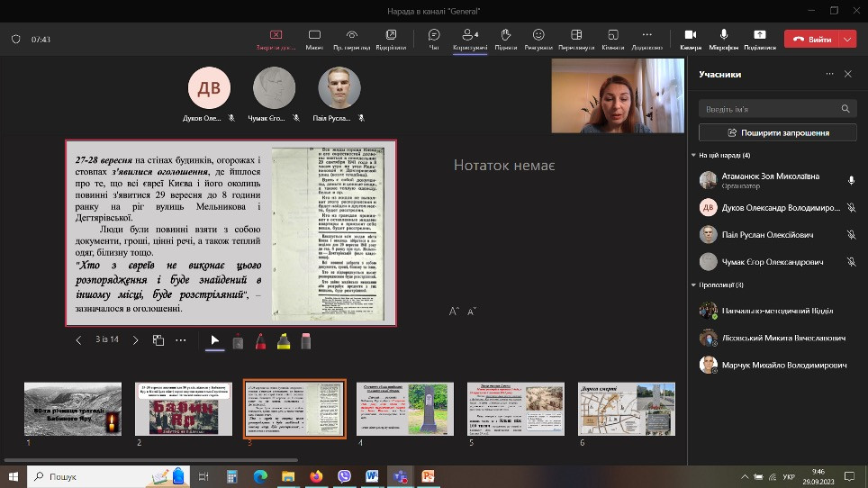Select the red pen annotation tool
Image resolution: width=868 pixels, height=488 pixels.
pyautogui.click(x=260, y=340)
